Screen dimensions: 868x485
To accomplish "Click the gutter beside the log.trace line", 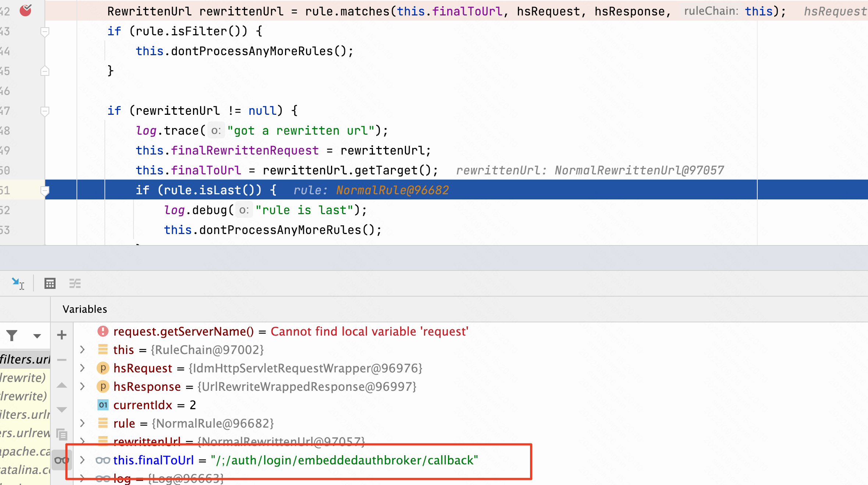I will point(22,131).
